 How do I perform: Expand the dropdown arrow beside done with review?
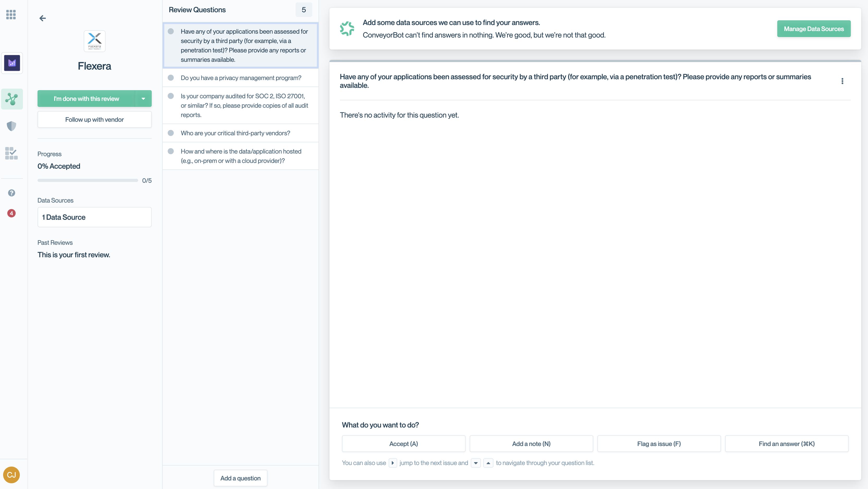(x=143, y=99)
